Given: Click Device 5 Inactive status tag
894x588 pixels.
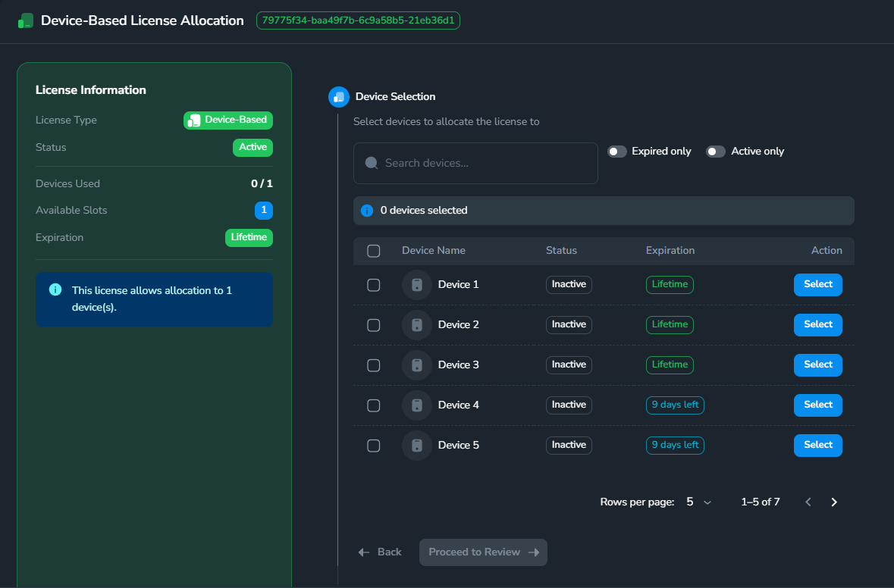Looking at the screenshot, I should [569, 445].
